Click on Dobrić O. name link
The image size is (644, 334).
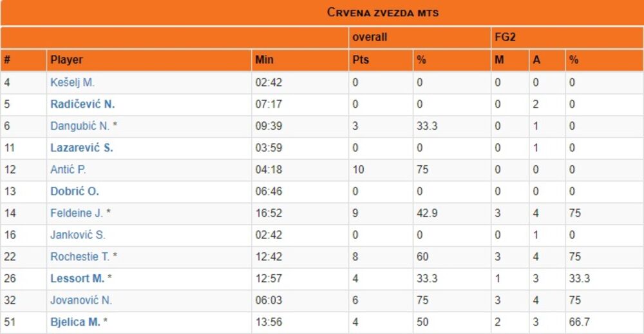pyautogui.click(x=75, y=192)
